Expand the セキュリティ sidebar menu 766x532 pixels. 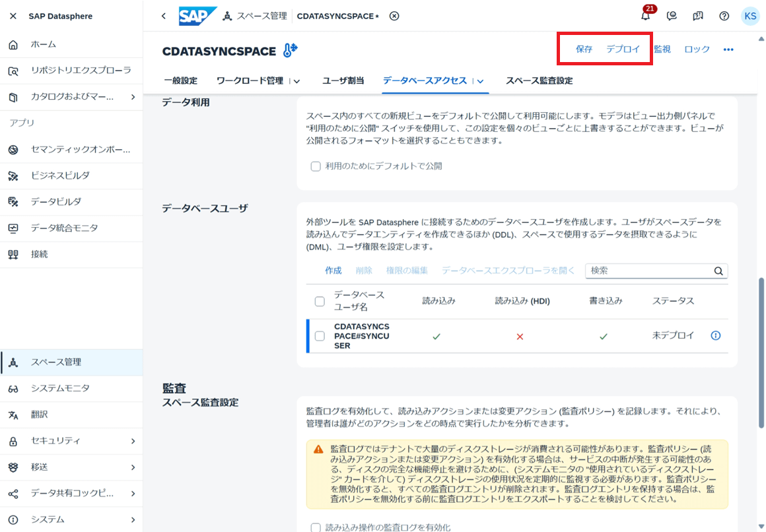[x=71, y=441]
